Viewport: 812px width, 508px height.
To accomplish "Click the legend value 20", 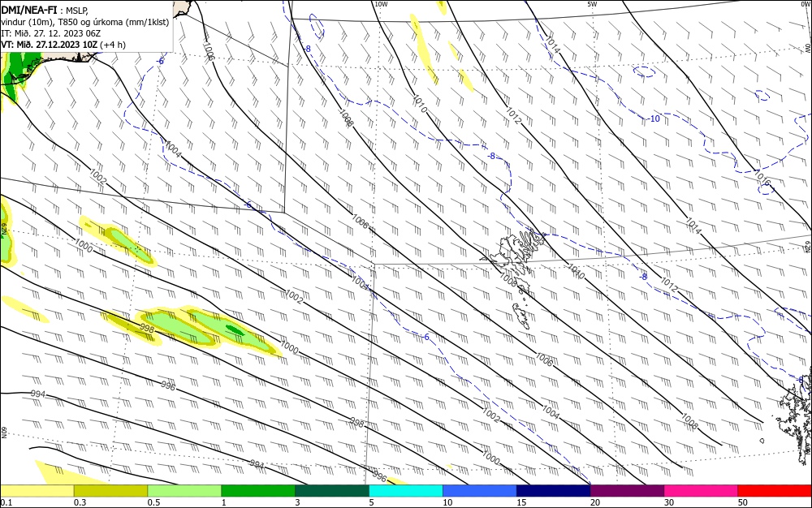I will [x=595, y=502].
